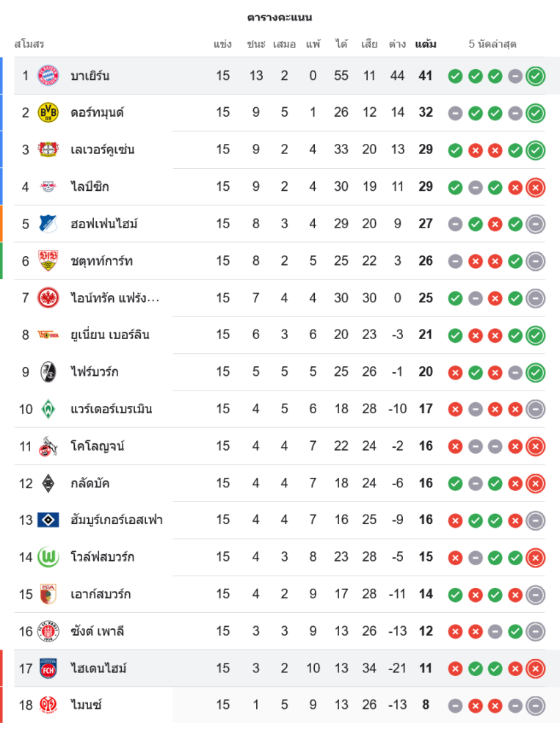Click the แต้ม points column header
The height and width of the screenshot is (734, 560).
pyautogui.click(x=426, y=44)
